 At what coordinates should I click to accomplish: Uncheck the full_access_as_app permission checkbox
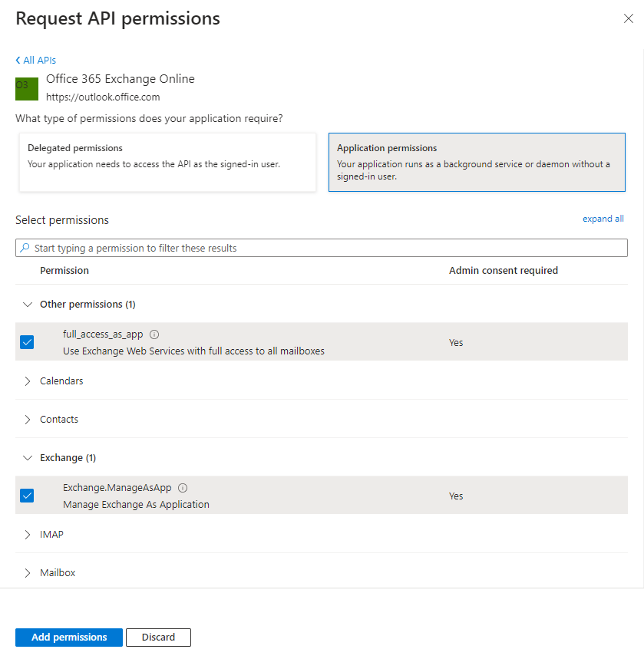pos(27,342)
